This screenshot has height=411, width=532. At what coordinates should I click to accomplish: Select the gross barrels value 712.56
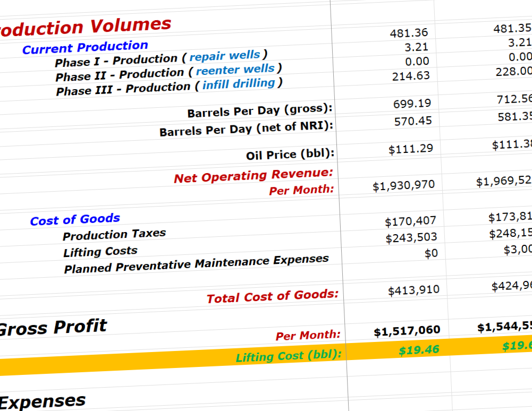pos(514,99)
